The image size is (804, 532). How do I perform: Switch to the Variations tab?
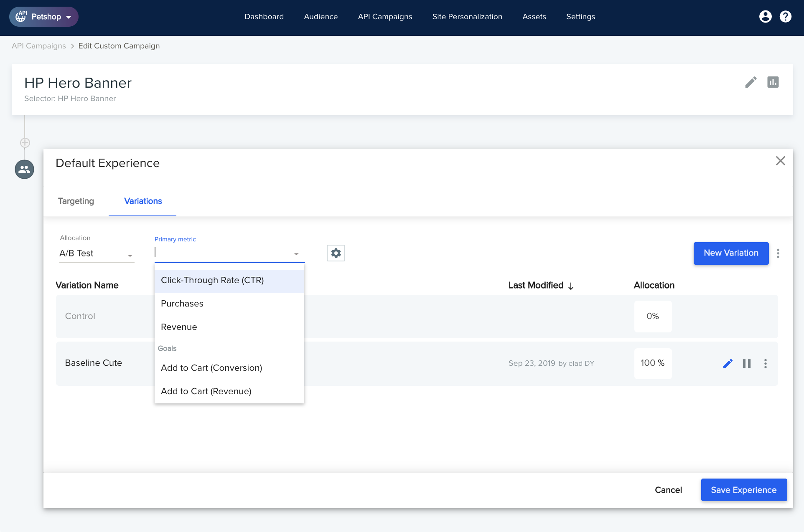[143, 201]
